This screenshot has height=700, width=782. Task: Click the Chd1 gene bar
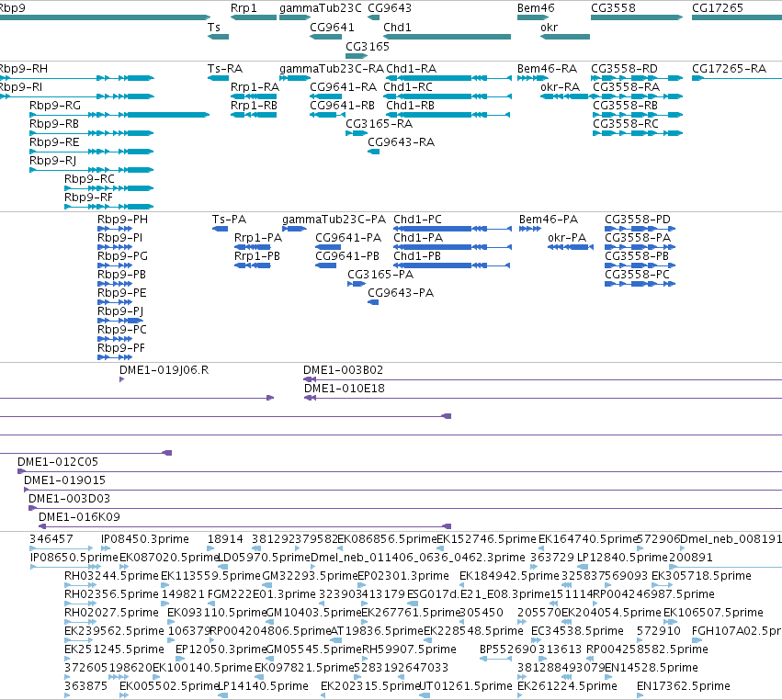[x=447, y=37]
